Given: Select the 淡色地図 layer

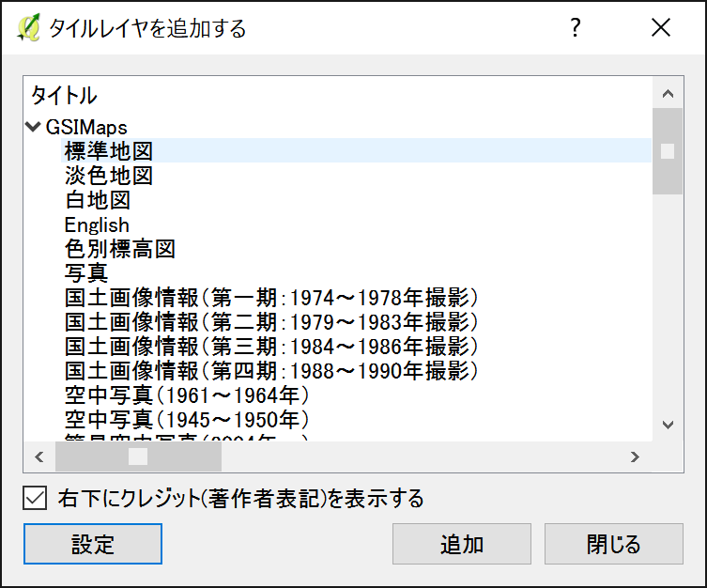Looking at the screenshot, I should 109,176.
